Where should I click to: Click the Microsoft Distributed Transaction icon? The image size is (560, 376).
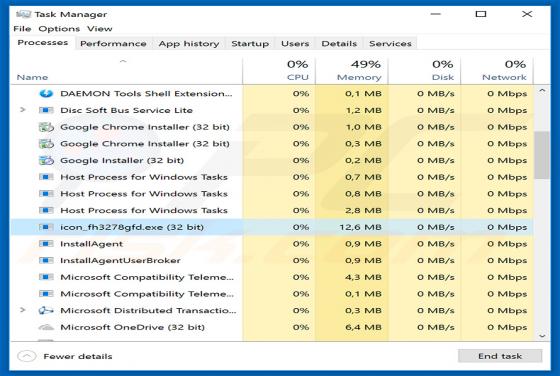tap(46, 311)
